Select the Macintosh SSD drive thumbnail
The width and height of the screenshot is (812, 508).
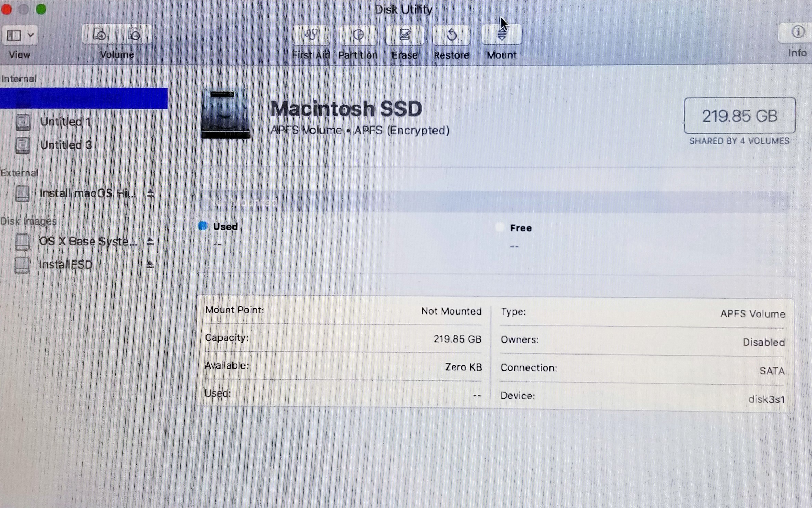click(225, 115)
